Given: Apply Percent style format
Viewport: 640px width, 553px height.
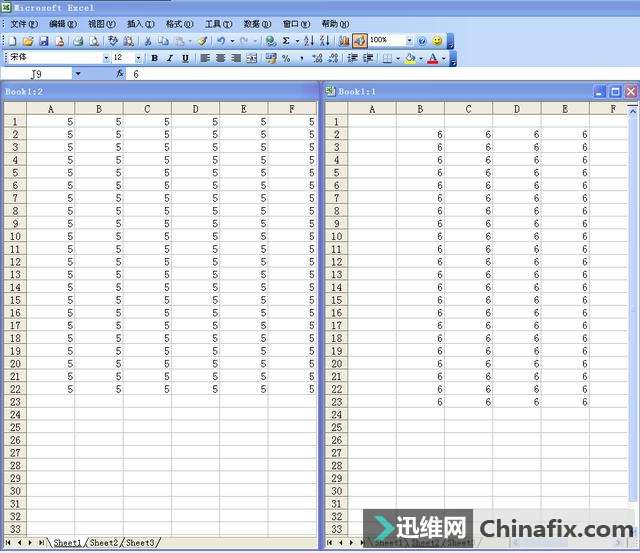Looking at the screenshot, I should pyautogui.click(x=286, y=58).
